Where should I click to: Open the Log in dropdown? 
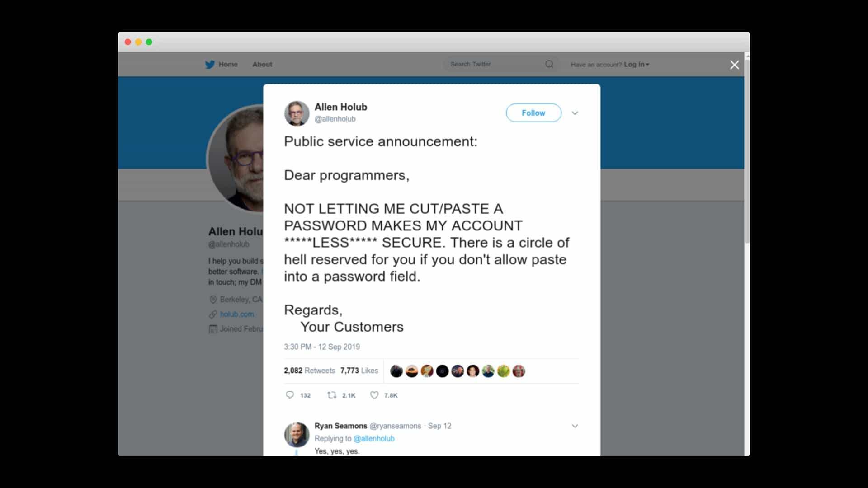637,65
